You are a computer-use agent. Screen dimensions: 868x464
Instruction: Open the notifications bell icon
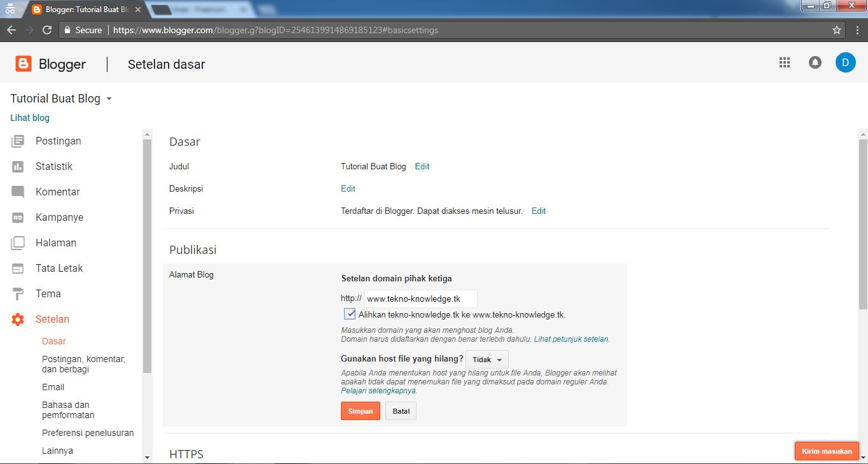[815, 62]
